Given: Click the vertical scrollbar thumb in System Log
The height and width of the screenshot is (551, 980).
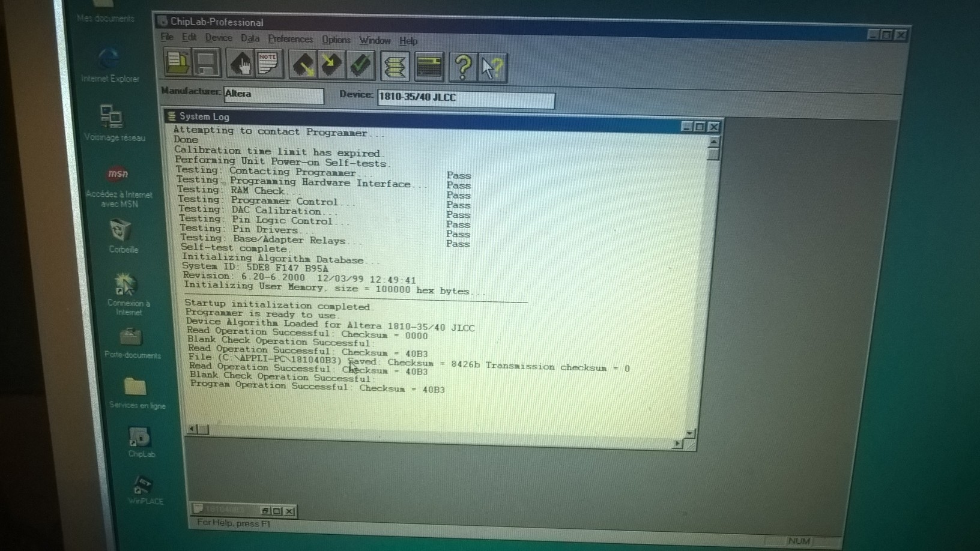Looking at the screenshot, I should click(713, 154).
